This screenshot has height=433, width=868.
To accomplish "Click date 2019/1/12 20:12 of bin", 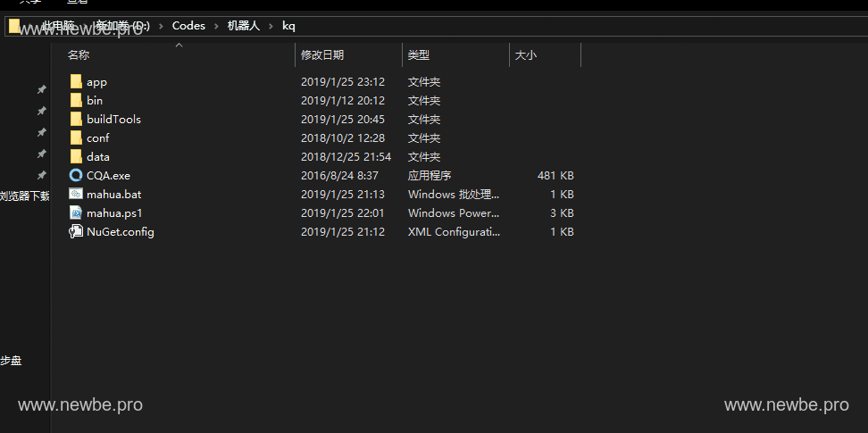I will pos(343,101).
